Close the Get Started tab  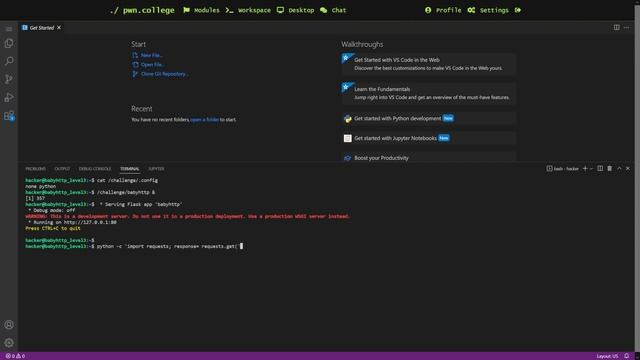(59, 28)
